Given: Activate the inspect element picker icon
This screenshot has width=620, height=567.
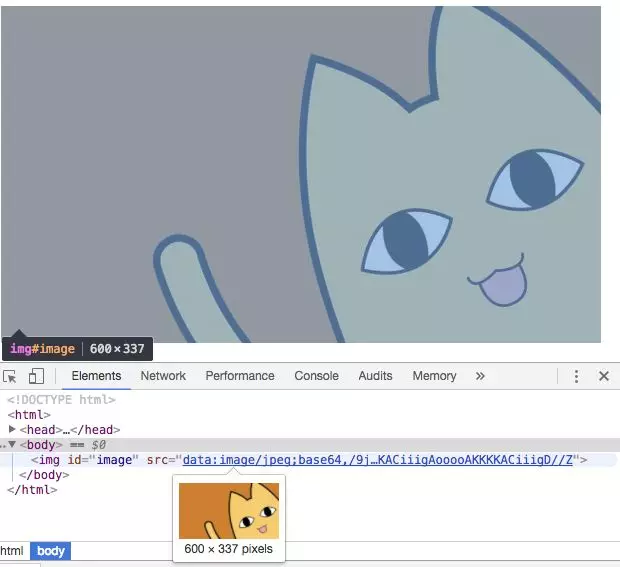Looking at the screenshot, I should pyautogui.click(x=10, y=376).
